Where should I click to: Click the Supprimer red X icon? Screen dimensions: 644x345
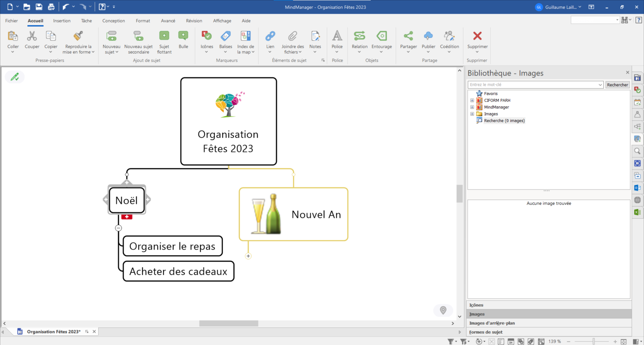477,36
